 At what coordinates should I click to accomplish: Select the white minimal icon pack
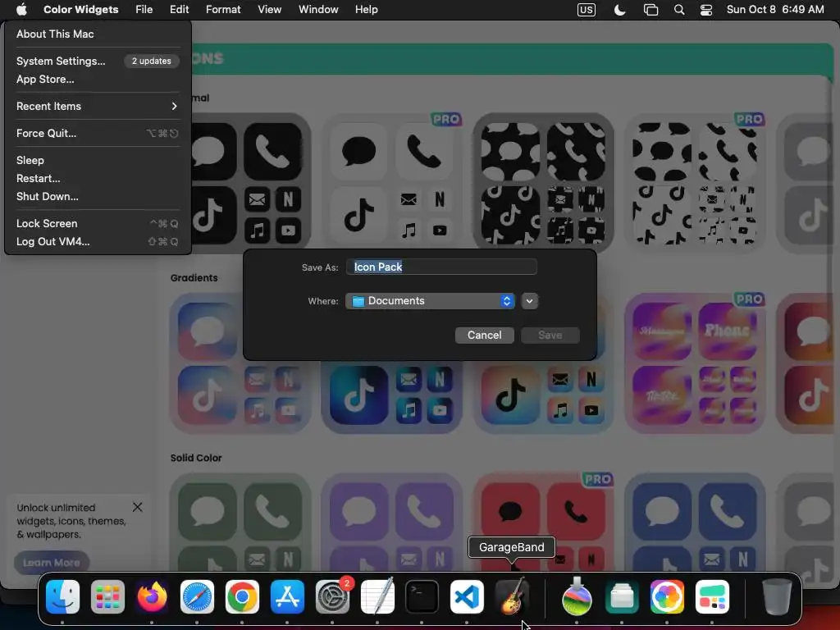pos(392,182)
